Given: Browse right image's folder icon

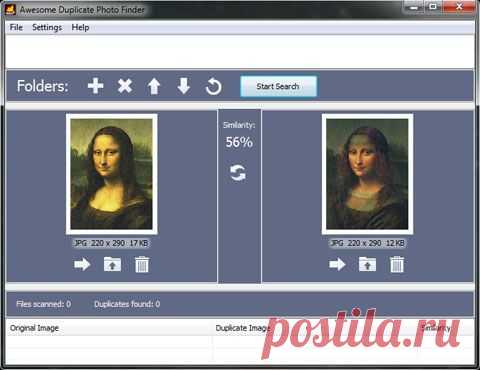Looking at the screenshot, I should click(x=367, y=264).
